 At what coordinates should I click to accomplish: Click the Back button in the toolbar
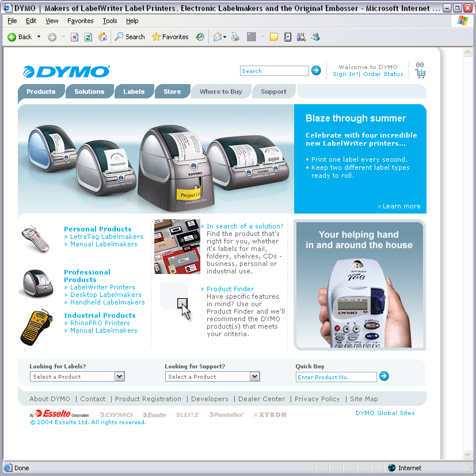(x=20, y=37)
